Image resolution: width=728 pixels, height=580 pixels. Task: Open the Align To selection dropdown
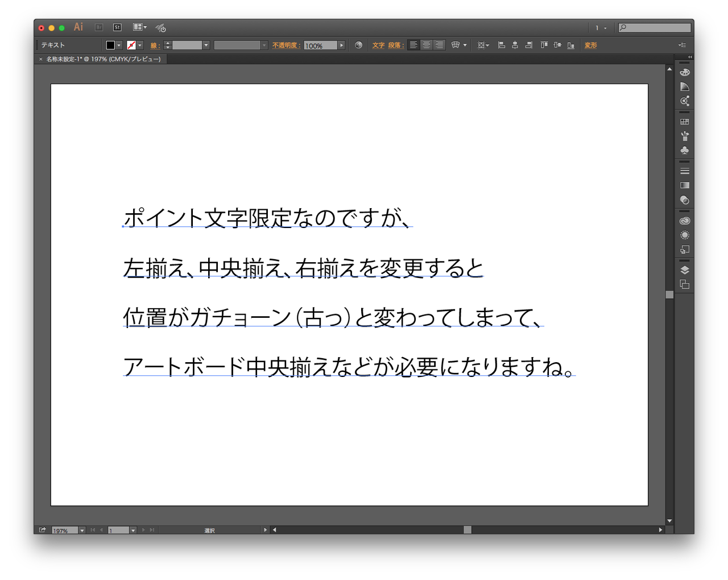click(483, 45)
